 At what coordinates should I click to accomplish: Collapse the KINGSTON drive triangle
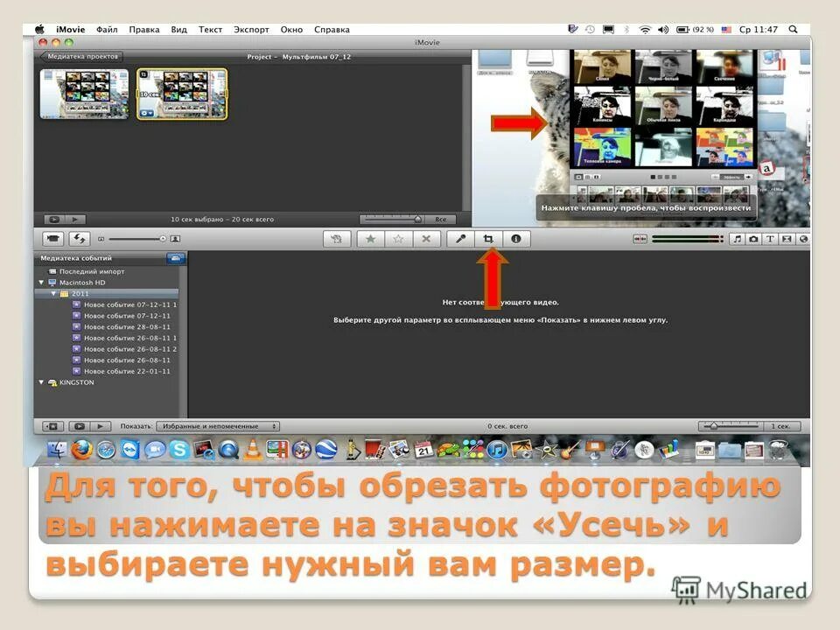click(x=41, y=382)
